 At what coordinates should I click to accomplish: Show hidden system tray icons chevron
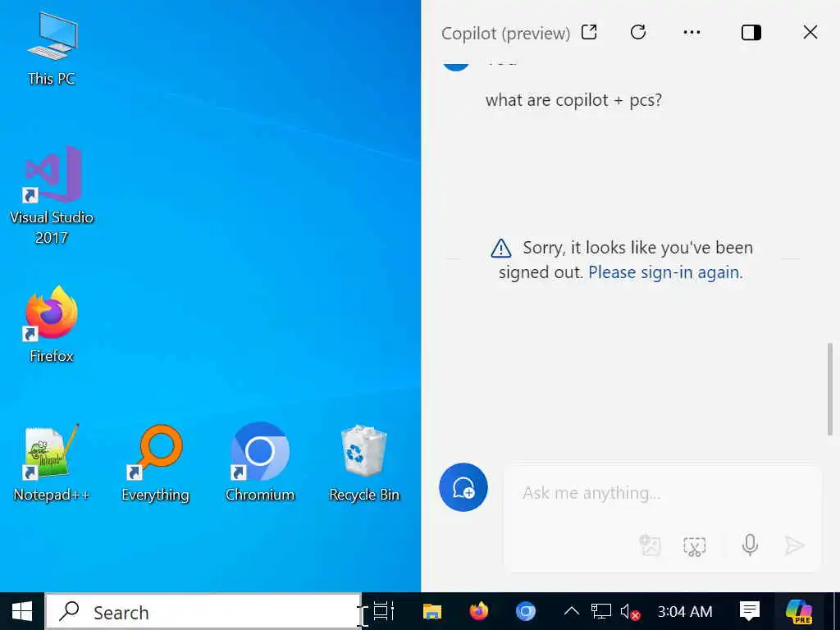tap(572, 611)
